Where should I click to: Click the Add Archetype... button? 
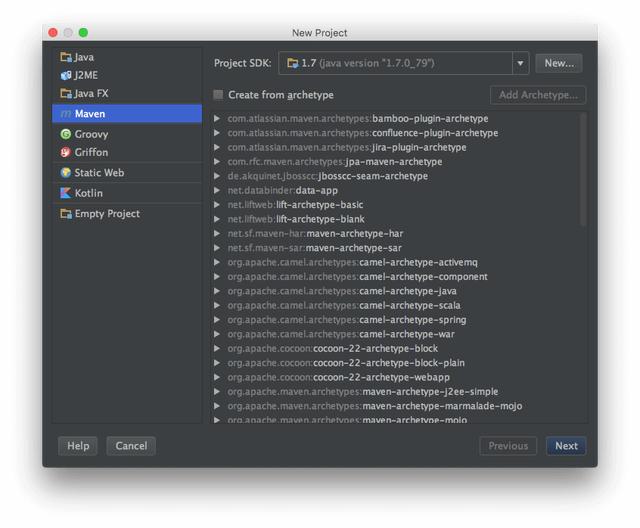pos(538,95)
